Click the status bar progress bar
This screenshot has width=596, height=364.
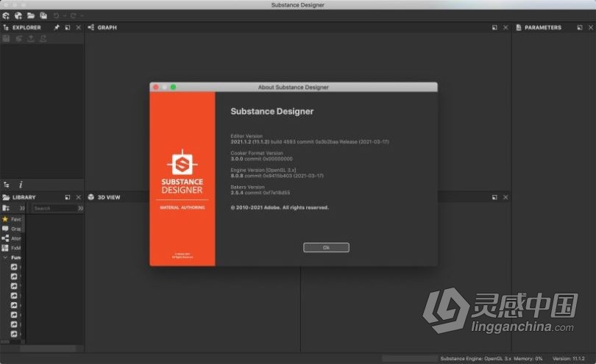click(410, 358)
